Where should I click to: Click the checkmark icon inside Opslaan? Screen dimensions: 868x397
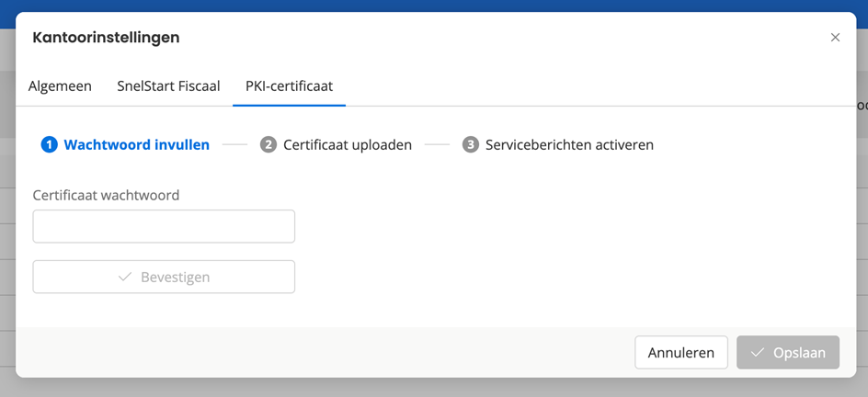[x=759, y=353]
